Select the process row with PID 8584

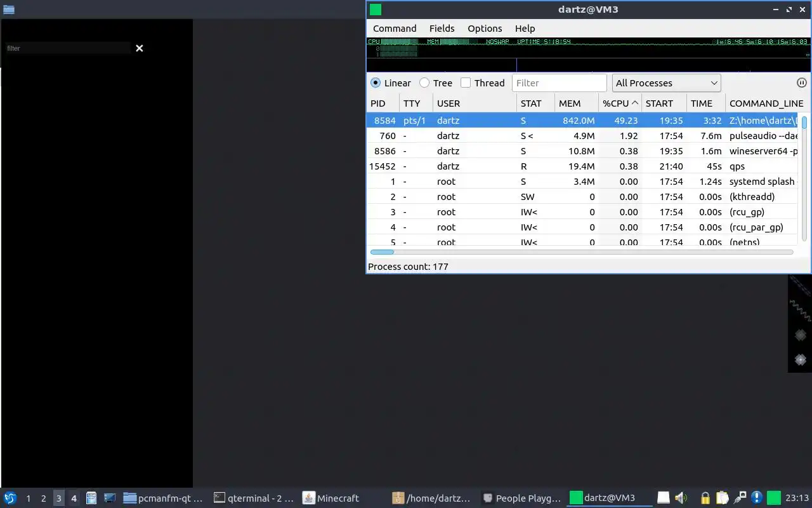coord(582,120)
